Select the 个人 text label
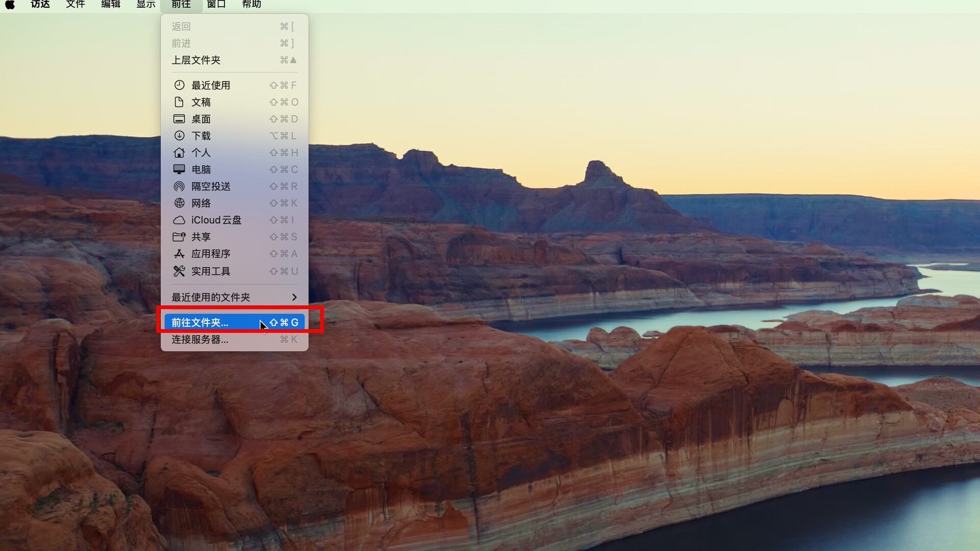 201,153
